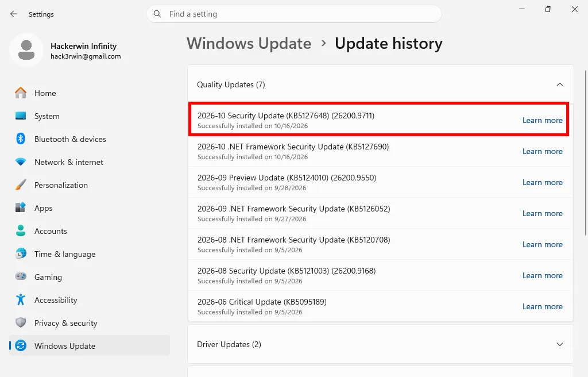Learn more about KB5127690 .NET update
This screenshot has width=588, height=377.
pyautogui.click(x=542, y=151)
